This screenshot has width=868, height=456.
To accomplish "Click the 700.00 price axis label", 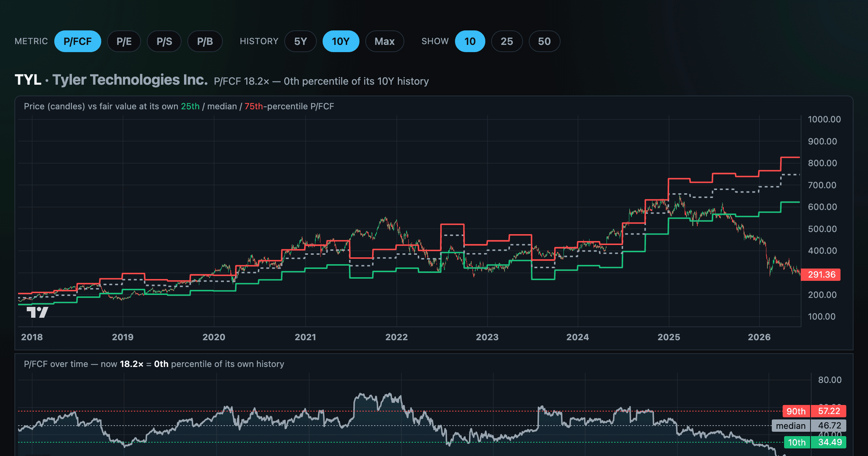I will coord(822,185).
